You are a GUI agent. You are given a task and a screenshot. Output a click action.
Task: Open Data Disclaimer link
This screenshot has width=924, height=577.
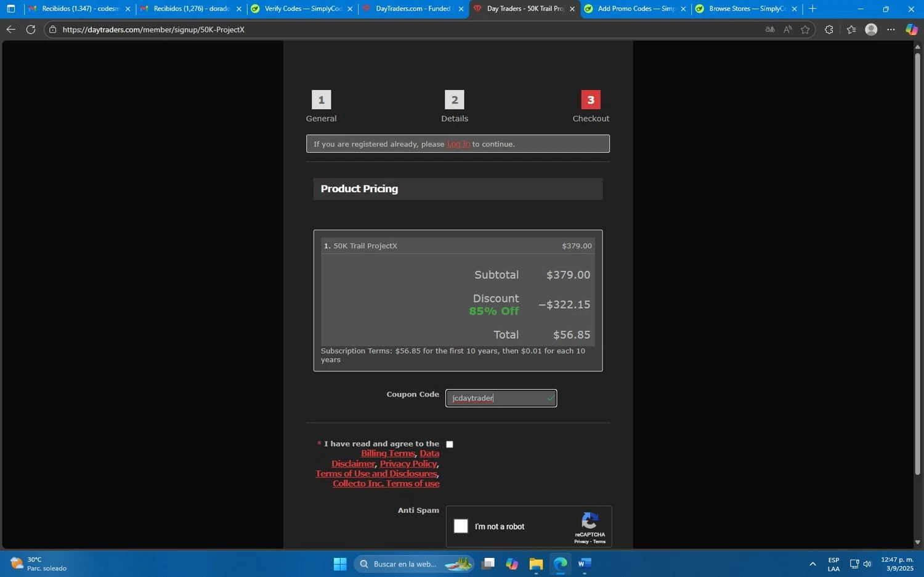(x=385, y=459)
